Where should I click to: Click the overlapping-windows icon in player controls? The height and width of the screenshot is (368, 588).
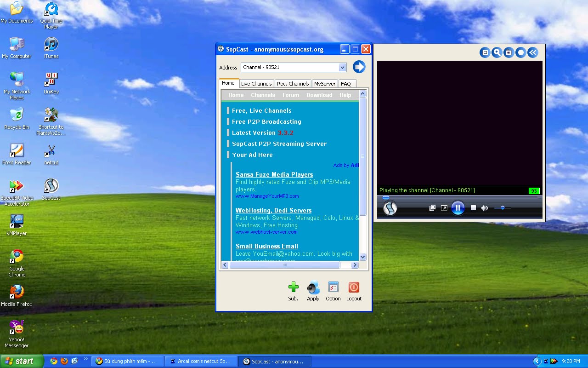coord(432,208)
